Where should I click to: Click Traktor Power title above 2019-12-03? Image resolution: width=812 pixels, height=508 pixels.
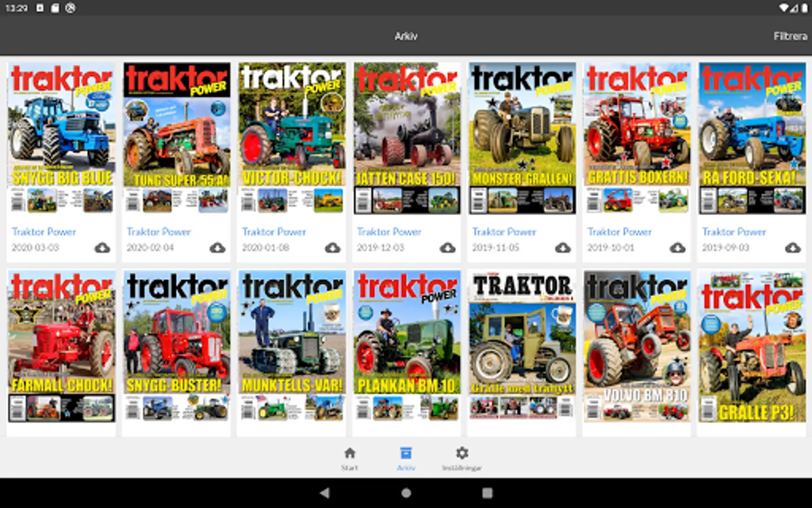(389, 232)
